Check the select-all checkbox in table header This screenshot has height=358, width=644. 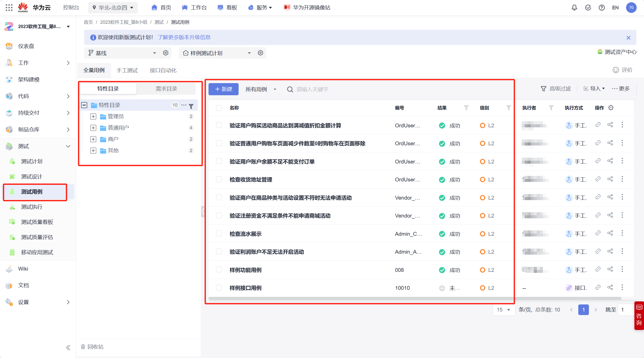click(219, 108)
